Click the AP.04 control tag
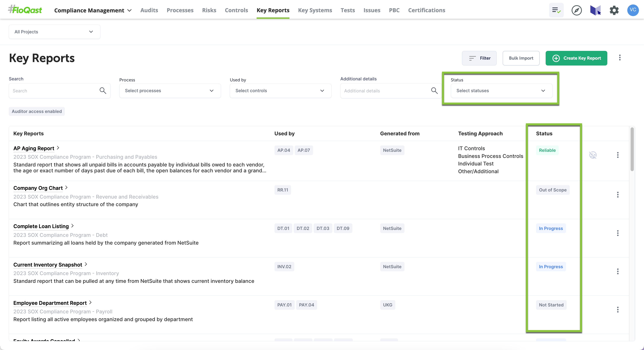This screenshot has width=644, height=350. coord(284,150)
